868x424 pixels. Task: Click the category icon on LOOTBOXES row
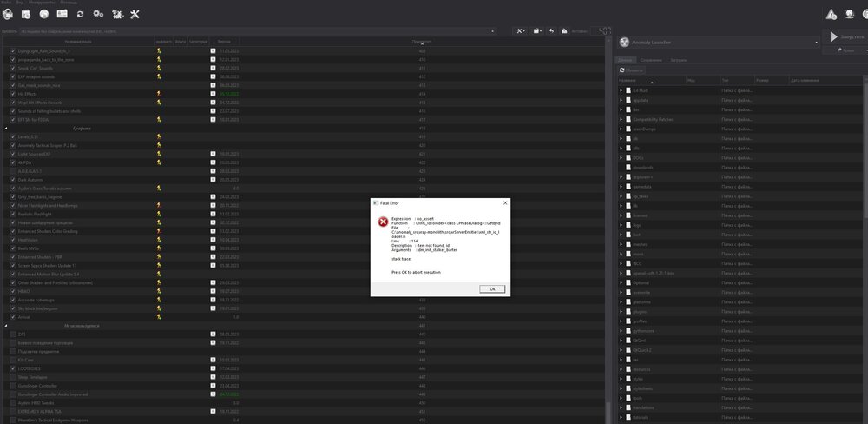point(213,368)
